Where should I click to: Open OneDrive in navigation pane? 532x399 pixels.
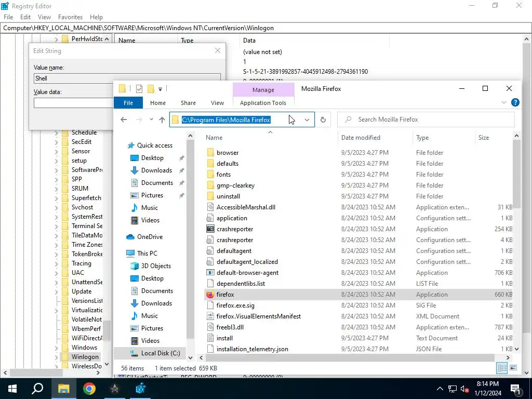tap(150, 237)
